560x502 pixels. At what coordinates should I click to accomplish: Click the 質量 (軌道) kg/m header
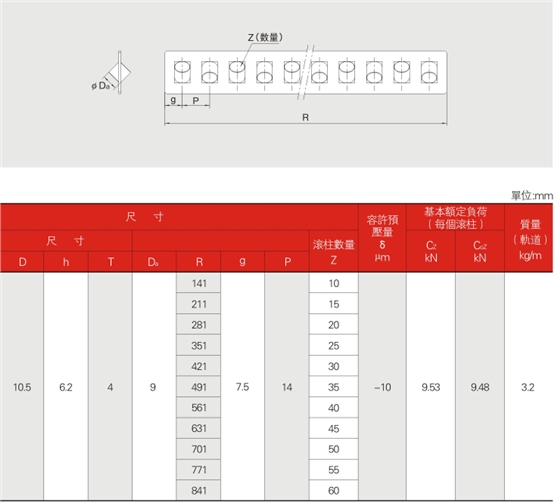pyautogui.click(x=529, y=239)
